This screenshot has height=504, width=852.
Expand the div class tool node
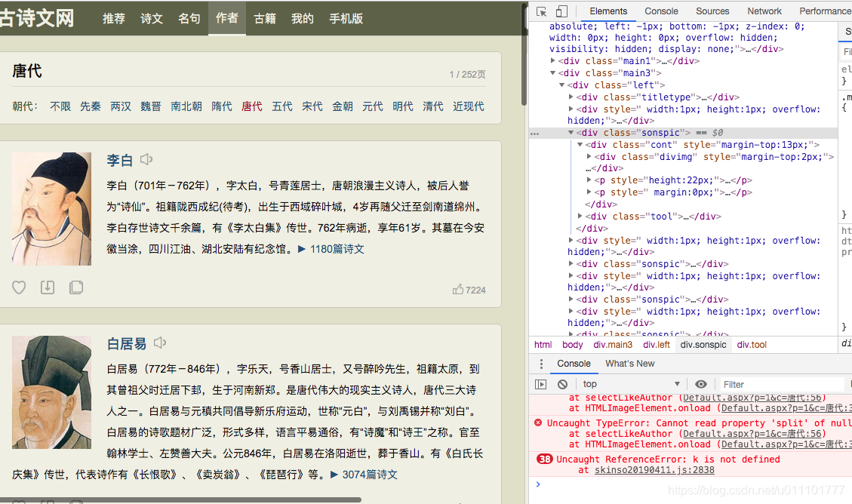click(x=580, y=216)
